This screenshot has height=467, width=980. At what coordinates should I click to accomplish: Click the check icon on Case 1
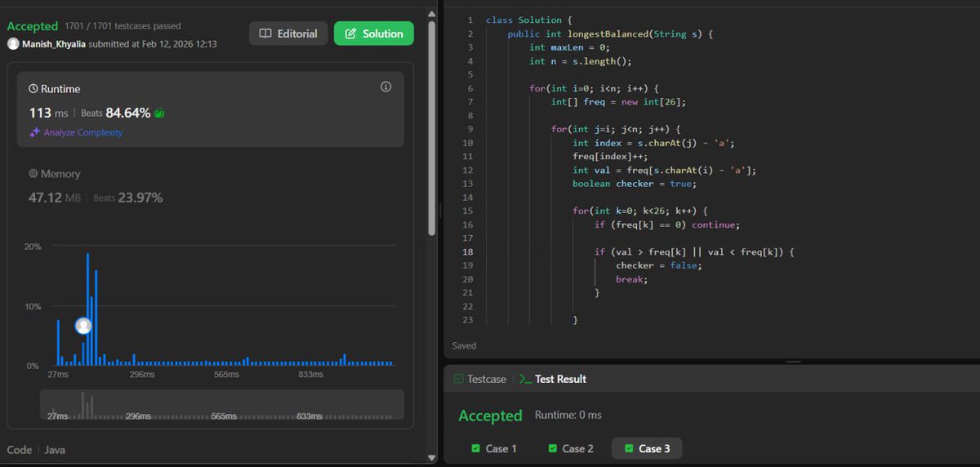pyautogui.click(x=475, y=448)
